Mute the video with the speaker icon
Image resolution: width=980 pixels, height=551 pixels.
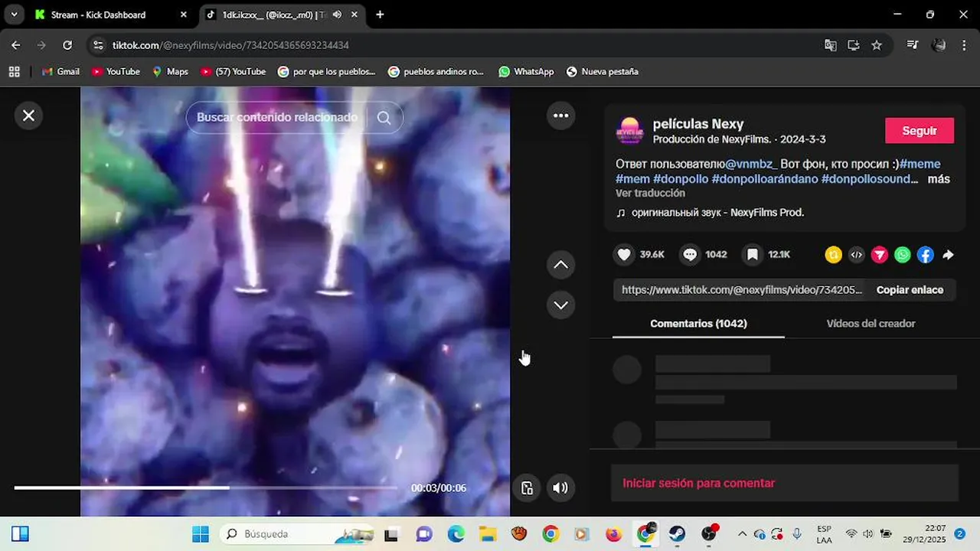[x=560, y=488]
